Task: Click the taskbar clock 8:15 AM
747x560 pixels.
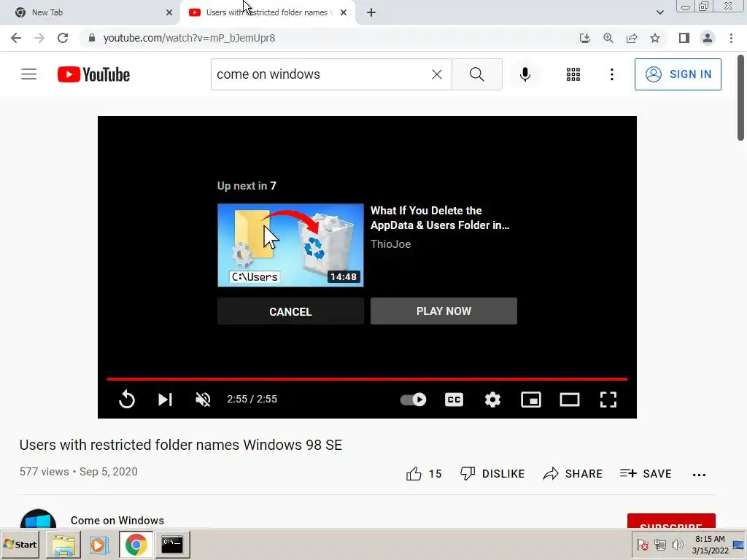Action: click(710, 539)
